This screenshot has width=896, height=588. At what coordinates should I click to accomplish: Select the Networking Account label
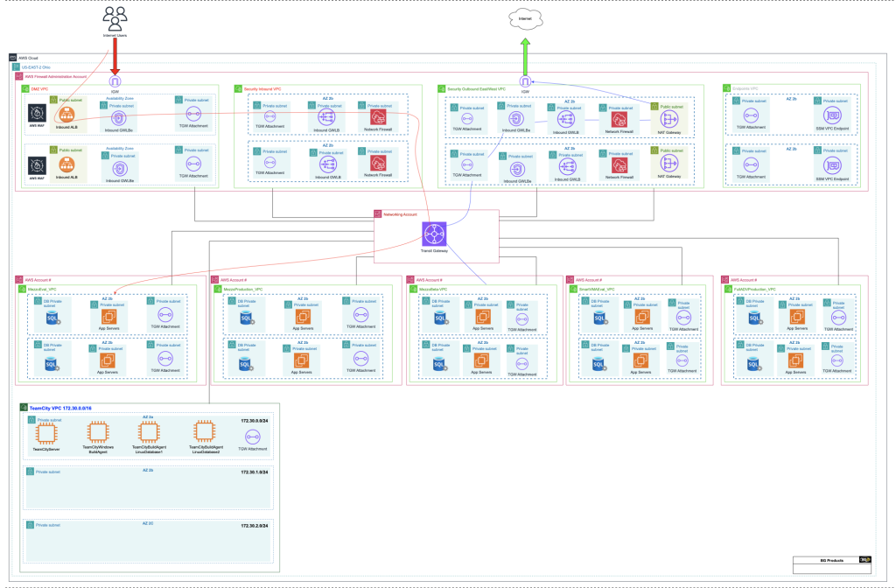coord(402,213)
